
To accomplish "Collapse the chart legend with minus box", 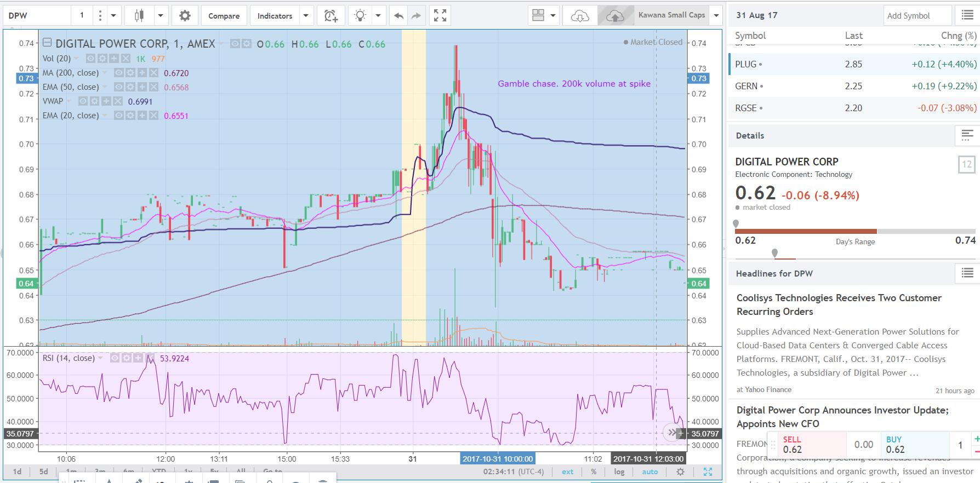I will (47, 43).
